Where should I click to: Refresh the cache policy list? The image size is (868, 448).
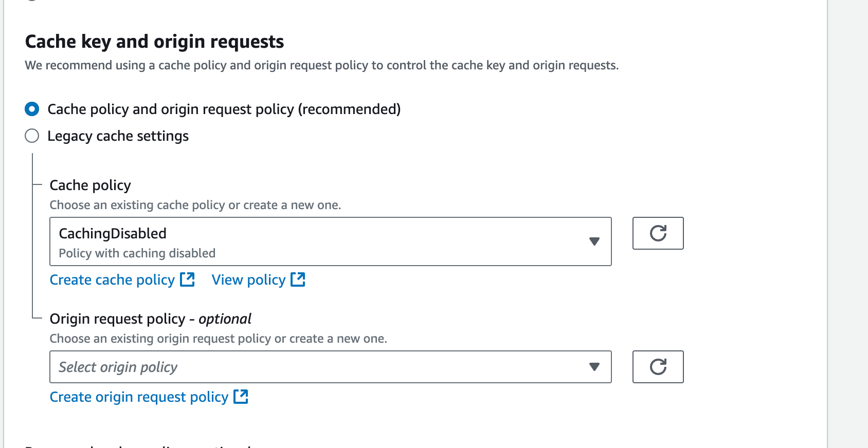tap(658, 233)
